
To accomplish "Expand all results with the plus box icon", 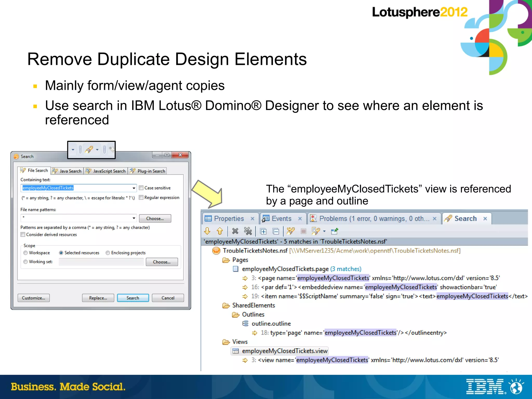I will pos(263,231).
